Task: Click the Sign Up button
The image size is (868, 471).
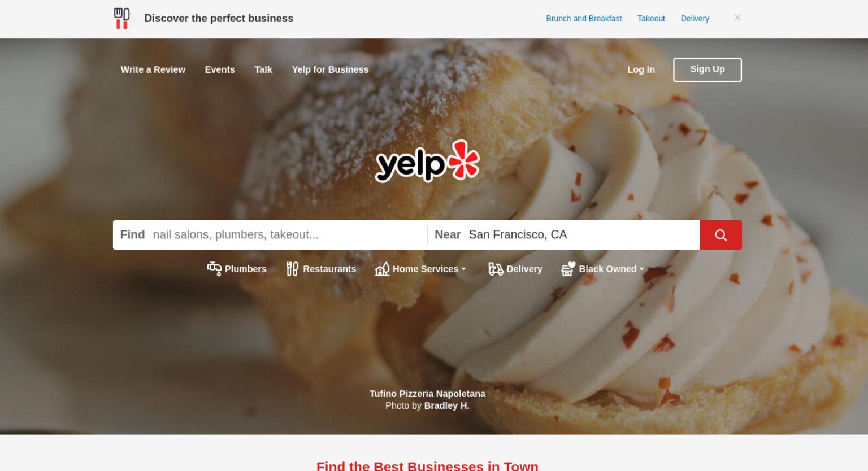Action: [708, 69]
